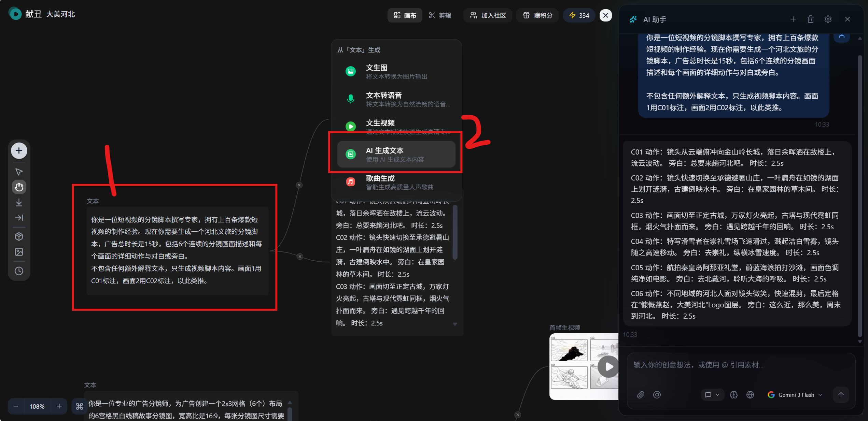Toggle the add-node plus button on canvas
The height and width of the screenshot is (421, 868).
coord(19,150)
